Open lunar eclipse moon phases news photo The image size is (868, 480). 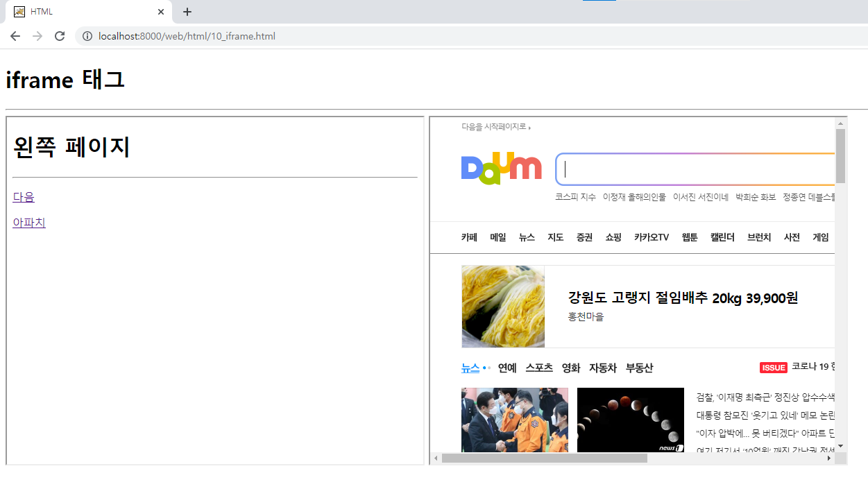(x=631, y=420)
